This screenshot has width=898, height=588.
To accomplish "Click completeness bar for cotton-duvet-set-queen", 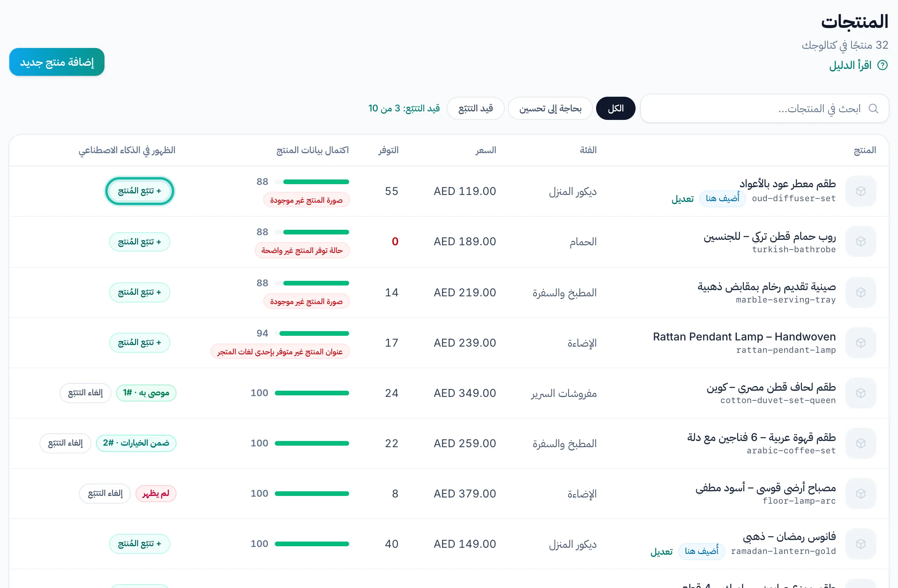I will pyautogui.click(x=312, y=393).
